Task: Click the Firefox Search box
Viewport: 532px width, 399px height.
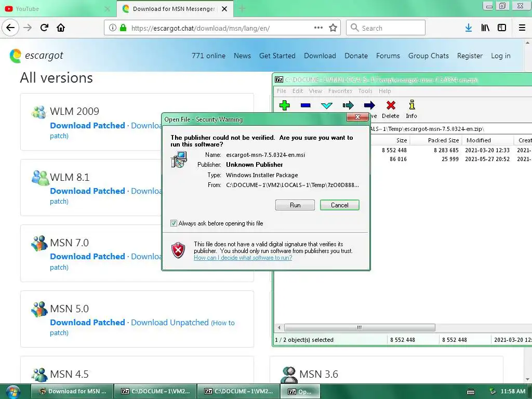Action: (x=385, y=28)
